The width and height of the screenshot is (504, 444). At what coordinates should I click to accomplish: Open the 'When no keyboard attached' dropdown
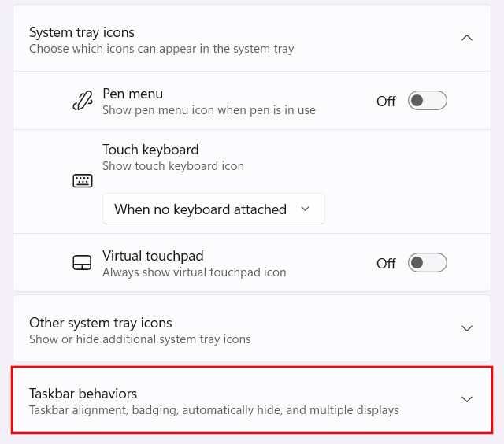[x=213, y=209]
